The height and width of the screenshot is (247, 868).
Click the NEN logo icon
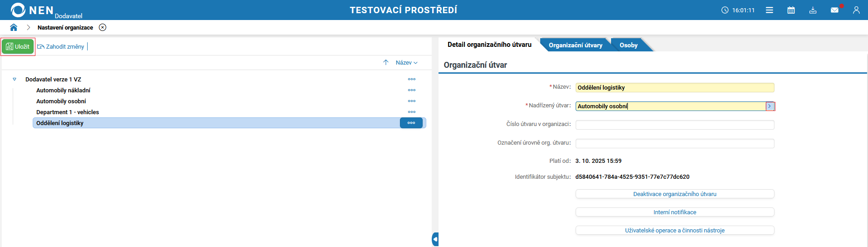pos(18,10)
